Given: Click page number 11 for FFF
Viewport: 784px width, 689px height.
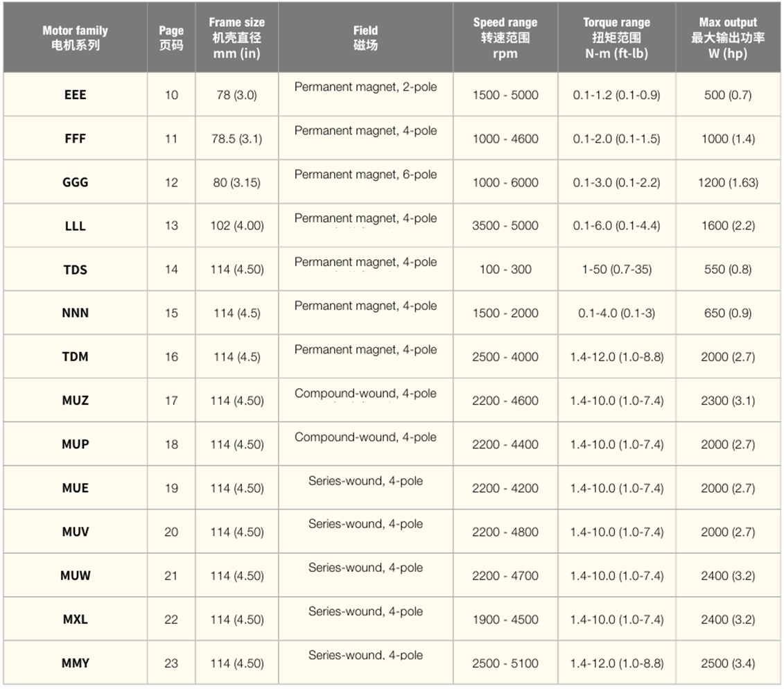Looking at the screenshot, I should [x=171, y=139].
